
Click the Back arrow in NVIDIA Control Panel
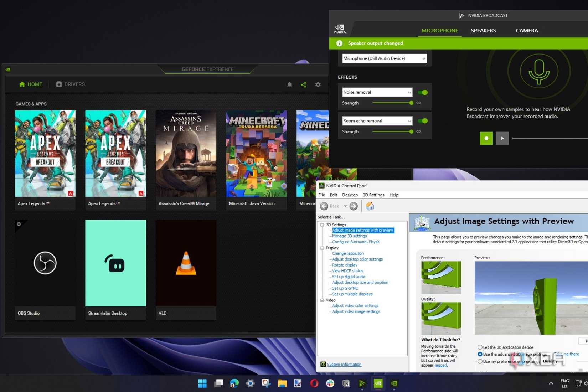[324, 206]
